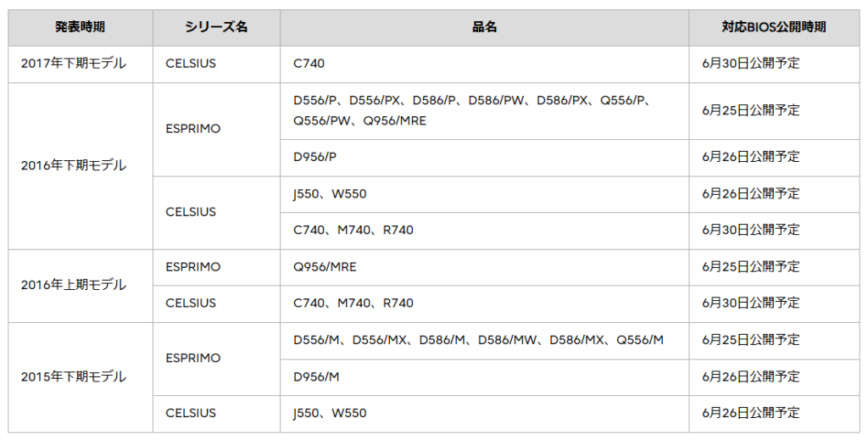Click the D556/P、D556/PX product list cell
The width and height of the screenshot is (868, 440).
pyautogui.click(x=484, y=111)
